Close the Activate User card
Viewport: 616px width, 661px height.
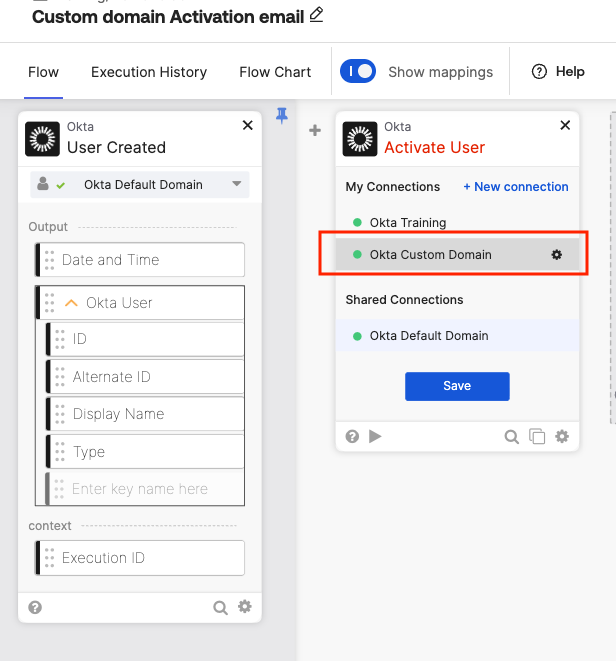pyautogui.click(x=565, y=125)
